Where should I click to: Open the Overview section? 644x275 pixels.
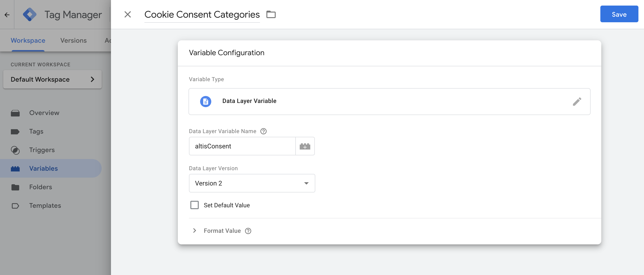pos(44,113)
